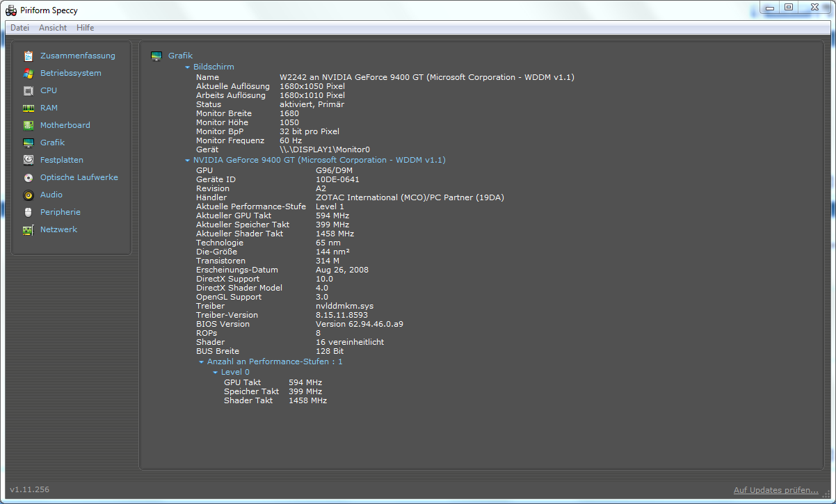Click the Grafik monitor icon in sidebar

tap(29, 143)
